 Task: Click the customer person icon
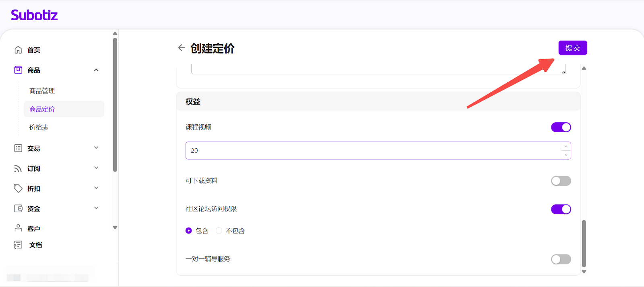18,228
